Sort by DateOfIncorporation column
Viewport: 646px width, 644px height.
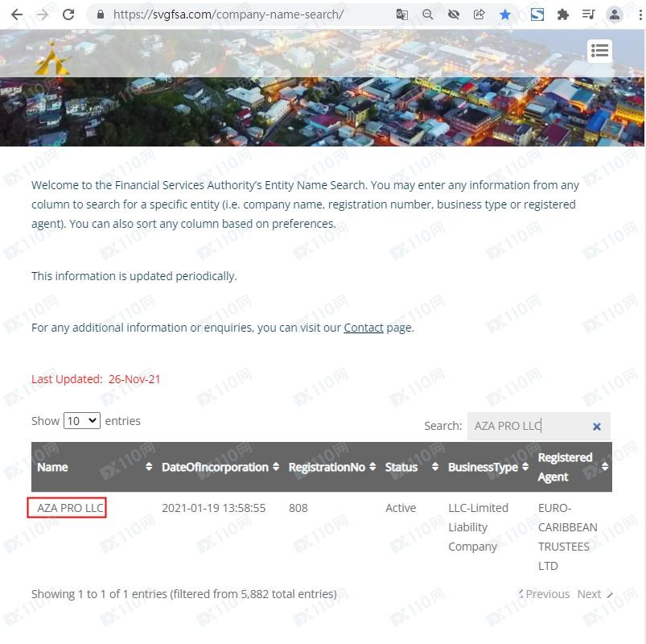point(220,467)
